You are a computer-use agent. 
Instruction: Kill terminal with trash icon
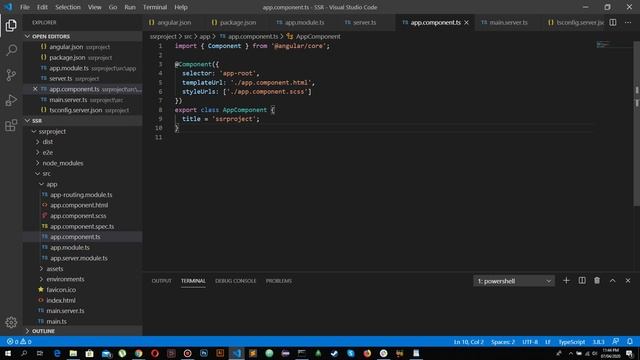click(597, 281)
